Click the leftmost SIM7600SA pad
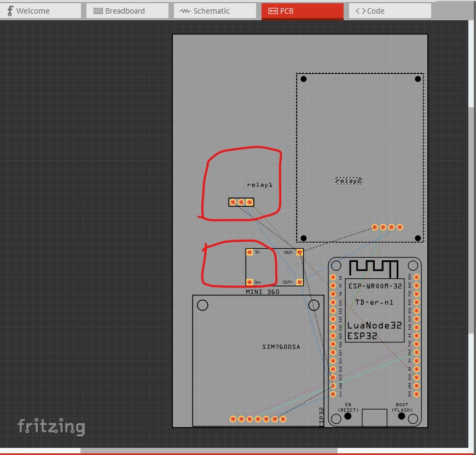 pyautogui.click(x=233, y=419)
